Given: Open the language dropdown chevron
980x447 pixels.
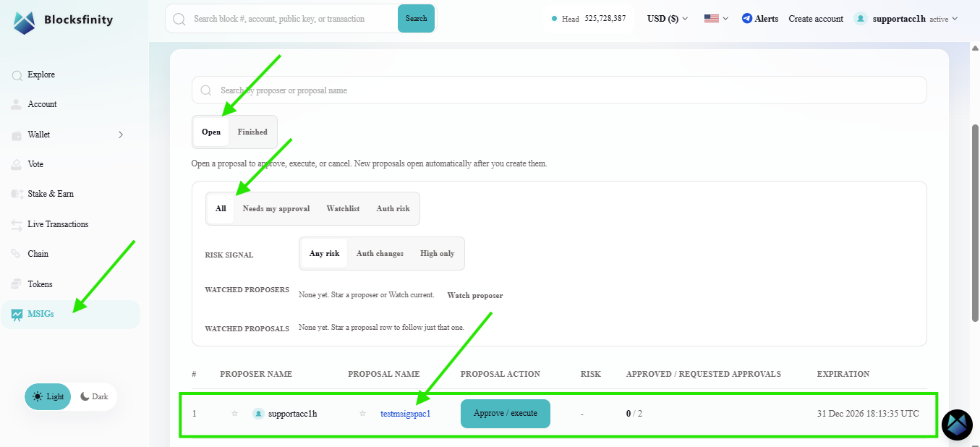Looking at the screenshot, I should (725, 19).
